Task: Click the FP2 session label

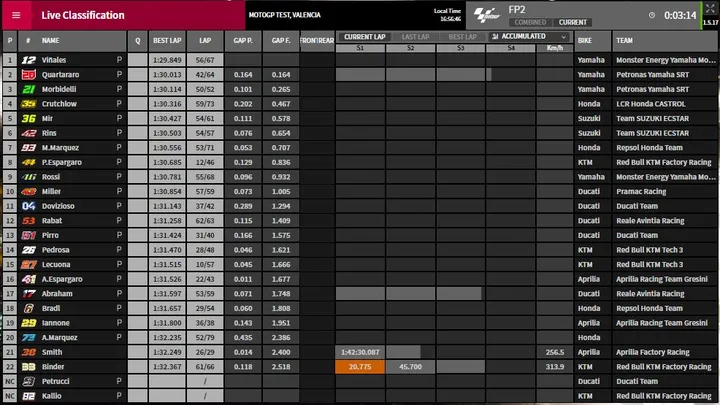Action: coord(517,9)
